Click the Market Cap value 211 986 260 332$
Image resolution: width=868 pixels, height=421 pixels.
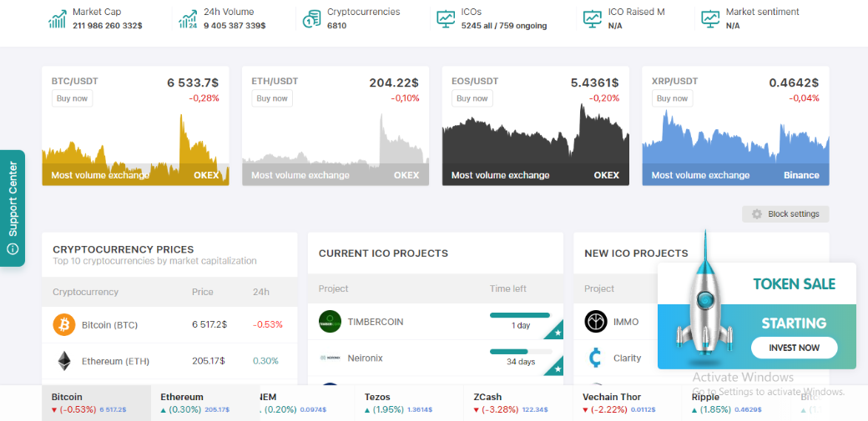(108, 26)
